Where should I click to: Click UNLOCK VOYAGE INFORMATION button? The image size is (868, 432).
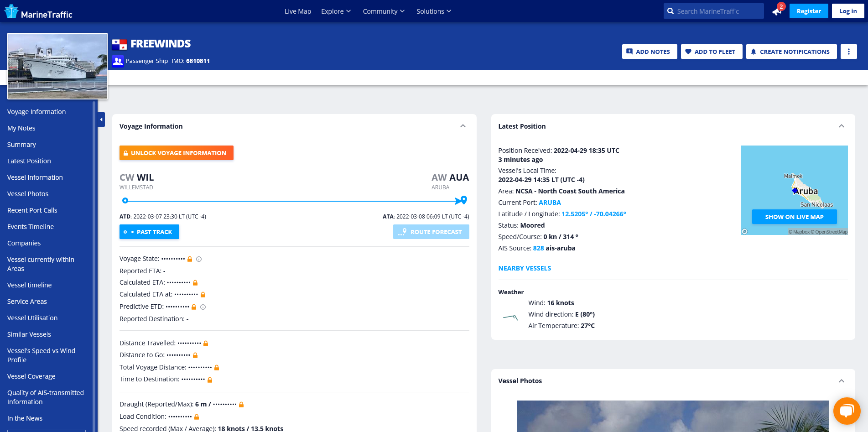(177, 153)
